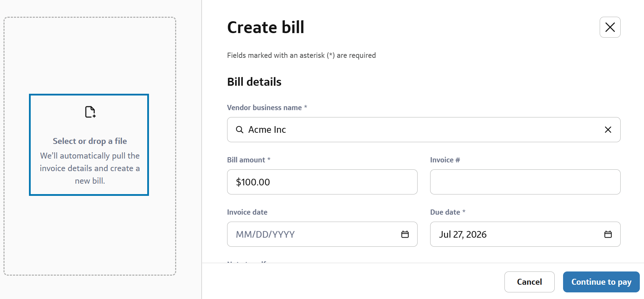The height and width of the screenshot is (299, 644).
Task: Click the Vendor business name field
Action: 424,130
